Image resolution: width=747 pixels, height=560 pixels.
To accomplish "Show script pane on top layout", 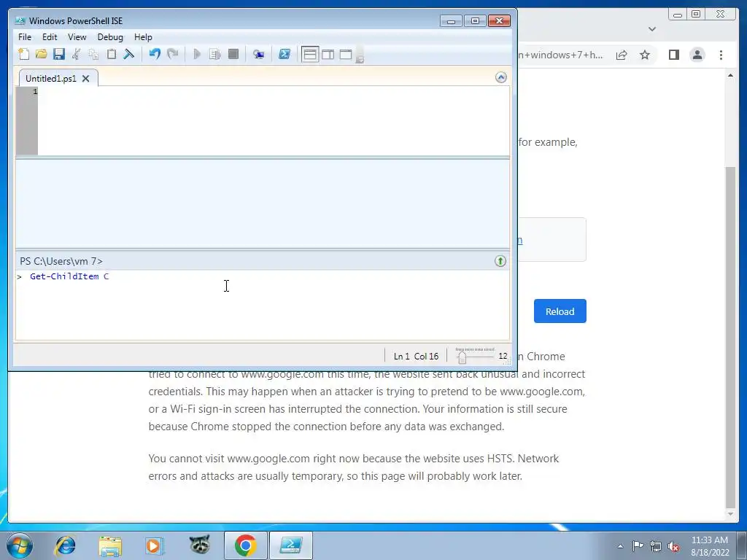I will tap(310, 54).
